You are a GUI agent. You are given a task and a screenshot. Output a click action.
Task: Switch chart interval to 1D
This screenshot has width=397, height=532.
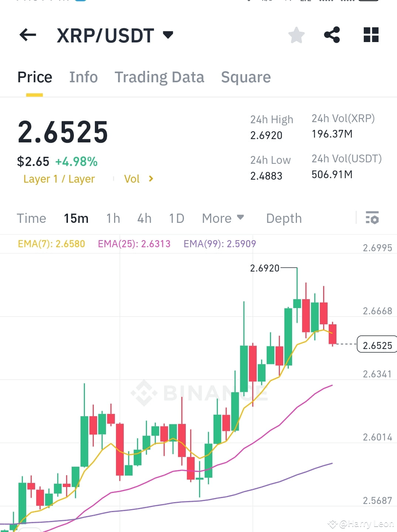tap(176, 218)
